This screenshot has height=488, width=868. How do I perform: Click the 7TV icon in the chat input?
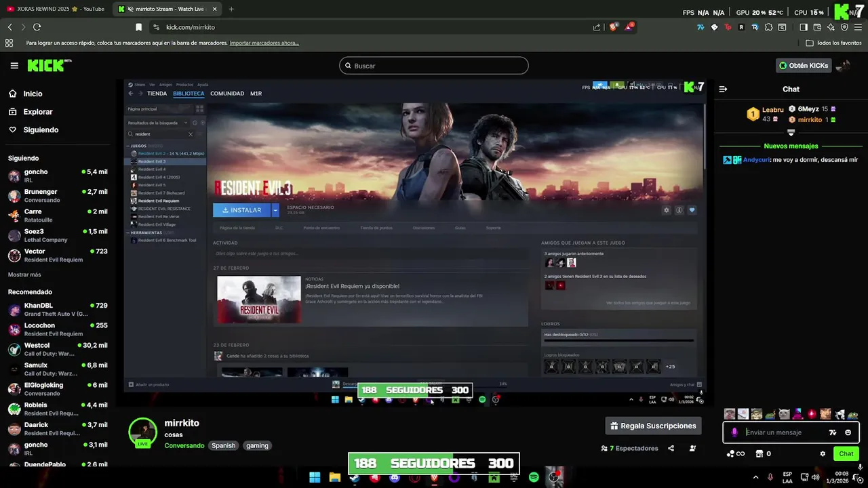coord(833,432)
